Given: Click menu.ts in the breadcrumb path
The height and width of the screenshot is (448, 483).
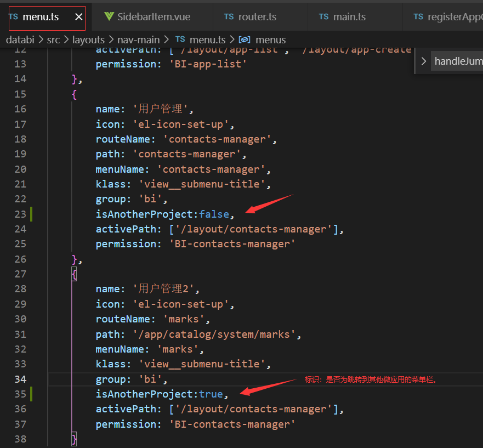Looking at the screenshot, I should point(208,39).
